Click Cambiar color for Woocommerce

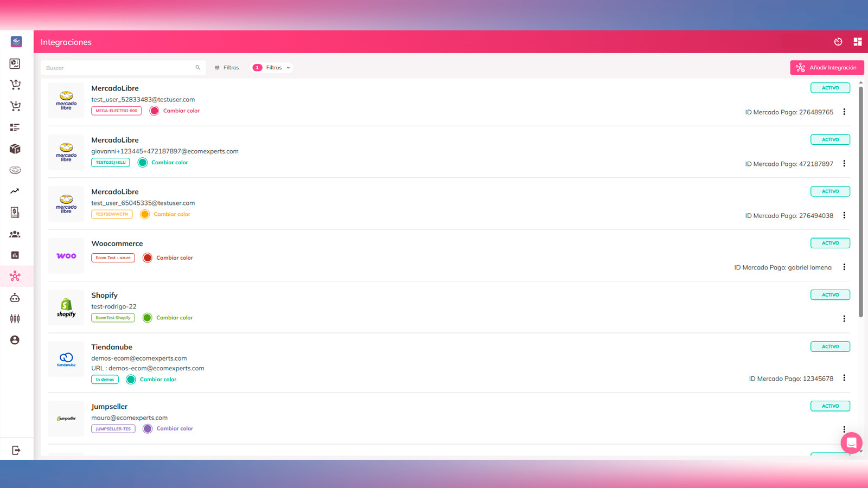point(175,258)
